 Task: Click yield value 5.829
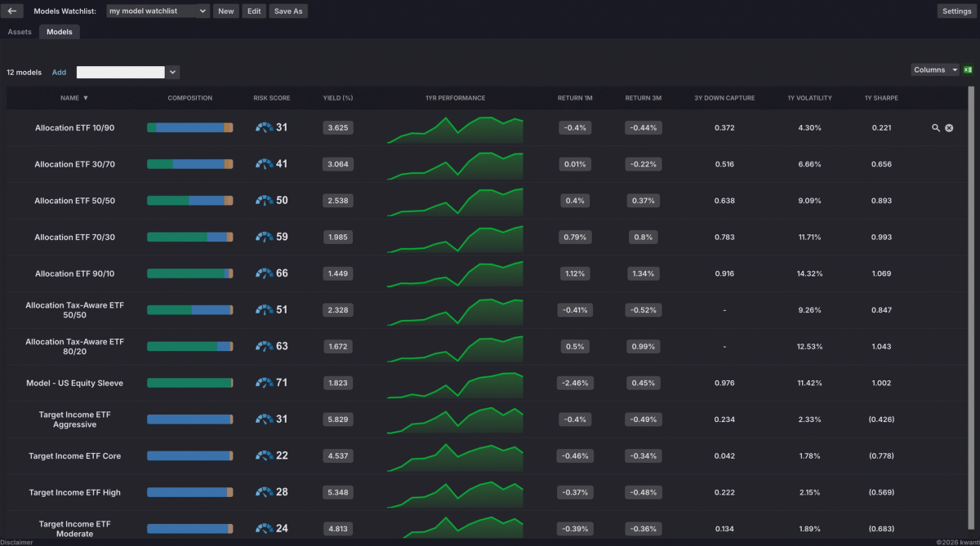[337, 419]
